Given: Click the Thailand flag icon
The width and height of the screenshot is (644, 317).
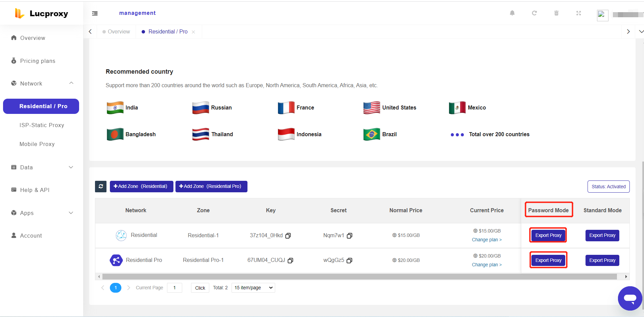Looking at the screenshot, I should (x=200, y=134).
